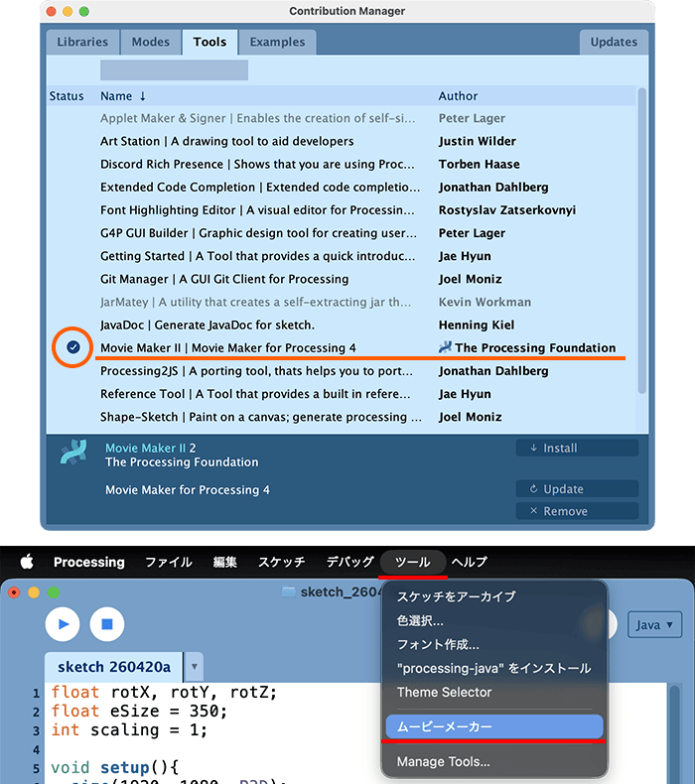
Task: Click the Status column header
Action: pos(67,96)
